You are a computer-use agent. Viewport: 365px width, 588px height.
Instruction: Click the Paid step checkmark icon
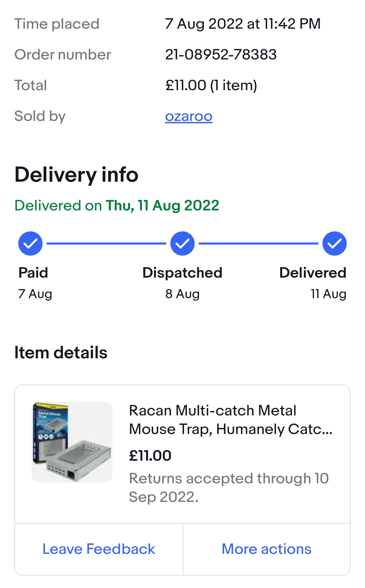30,244
